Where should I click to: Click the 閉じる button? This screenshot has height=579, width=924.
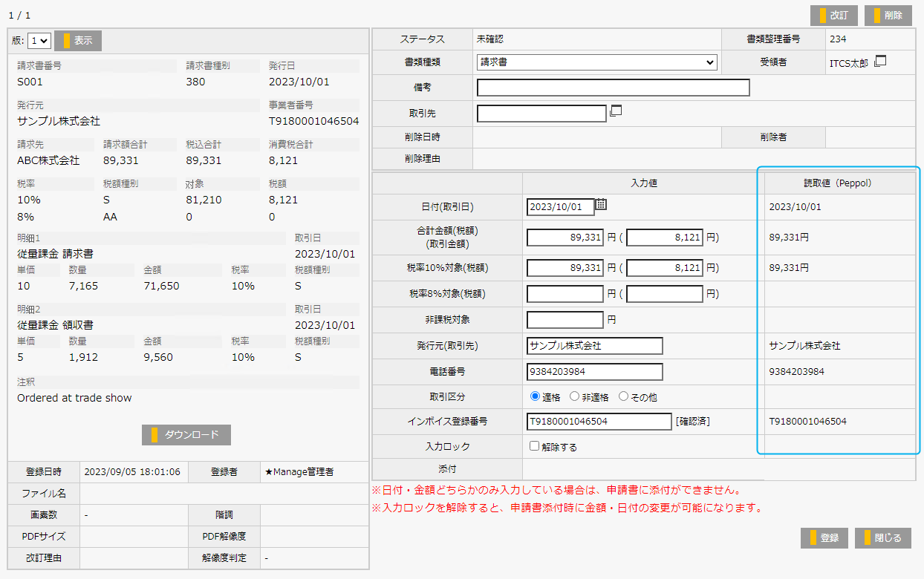[882, 538]
